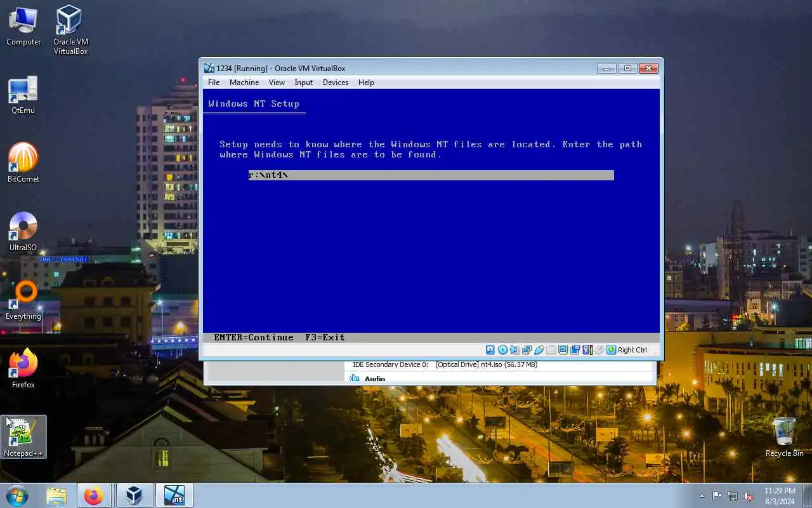The width and height of the screenshot is (812, 508).
Task: Open the Action Center flag icon
Action: coord(717,496)
